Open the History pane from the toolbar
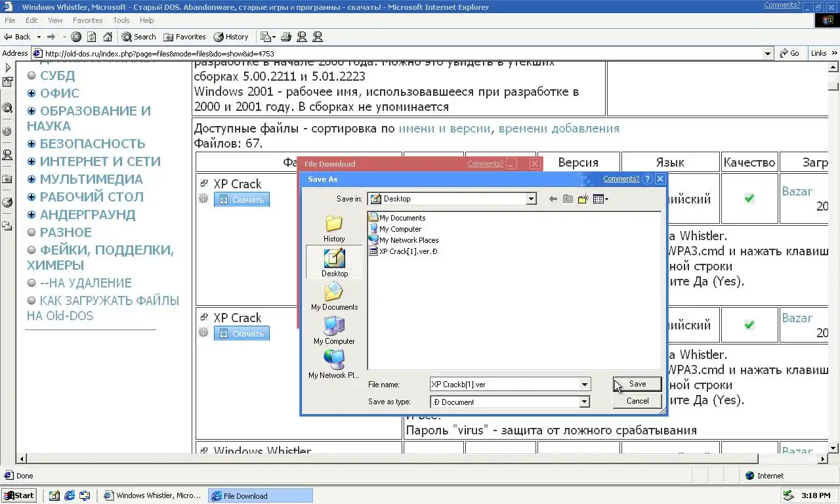840x504 pixels. tap(231, 37)
